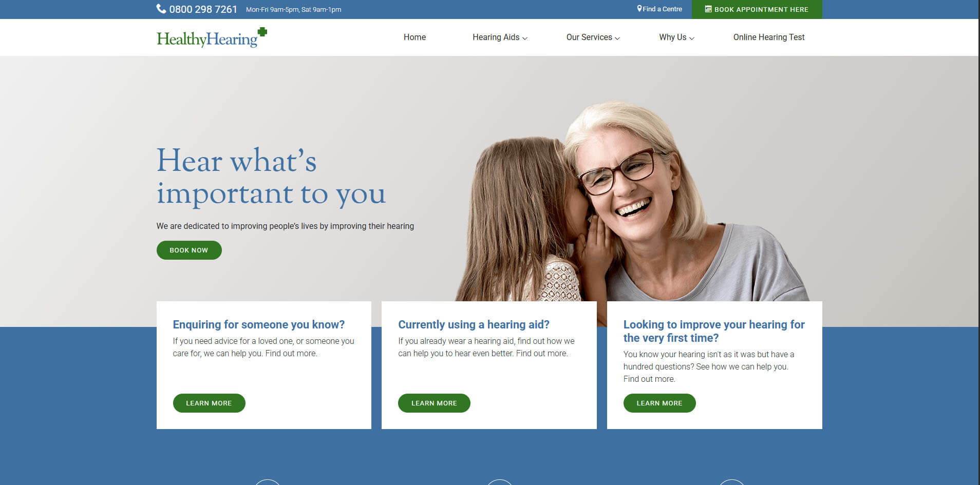Click the green cross logo mark
Viewport: 980px width, 485px height.
(x=262, y=32)
